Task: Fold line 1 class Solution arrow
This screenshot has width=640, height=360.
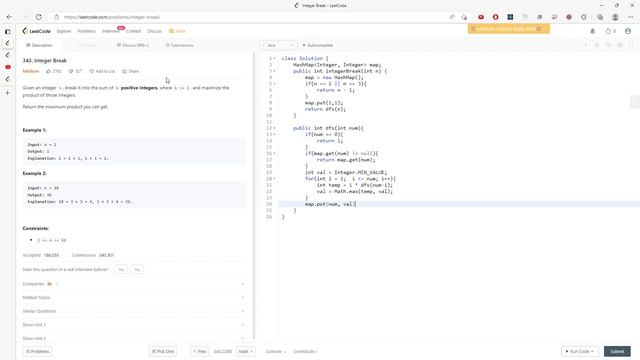Action: [x=274, y=58]
